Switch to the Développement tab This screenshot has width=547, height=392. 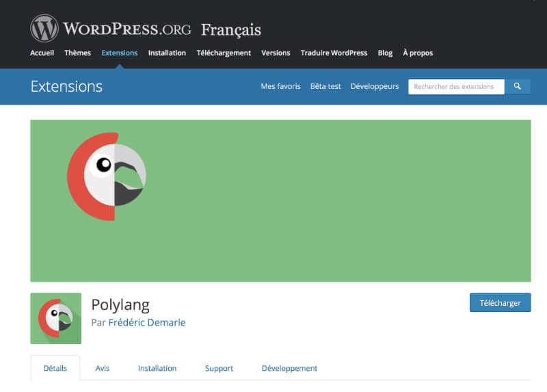(289, 368)
